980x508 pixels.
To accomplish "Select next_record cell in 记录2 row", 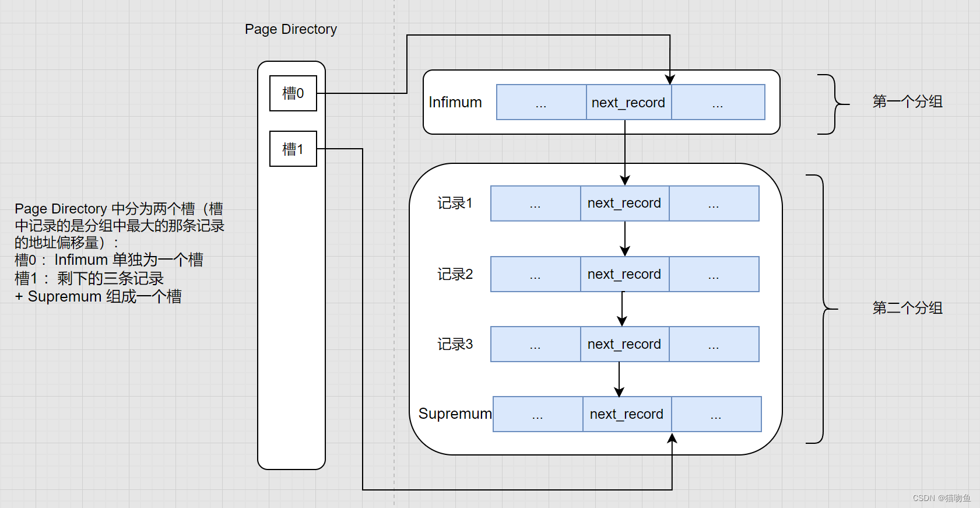I will point(624,274).
